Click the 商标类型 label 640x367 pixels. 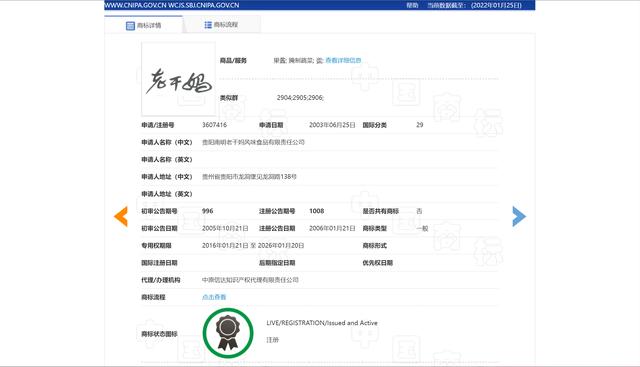[x=375, y=228]
